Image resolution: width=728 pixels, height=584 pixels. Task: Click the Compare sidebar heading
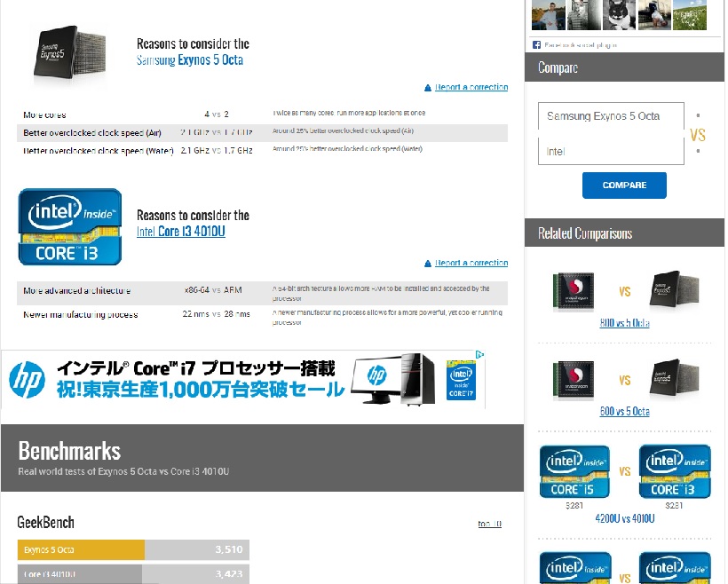(558, 67)
